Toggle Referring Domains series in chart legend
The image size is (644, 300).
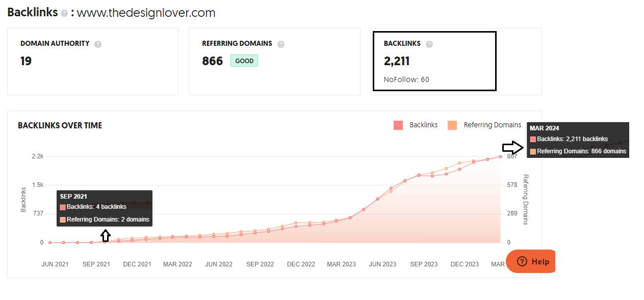click(x=492, y=125)
